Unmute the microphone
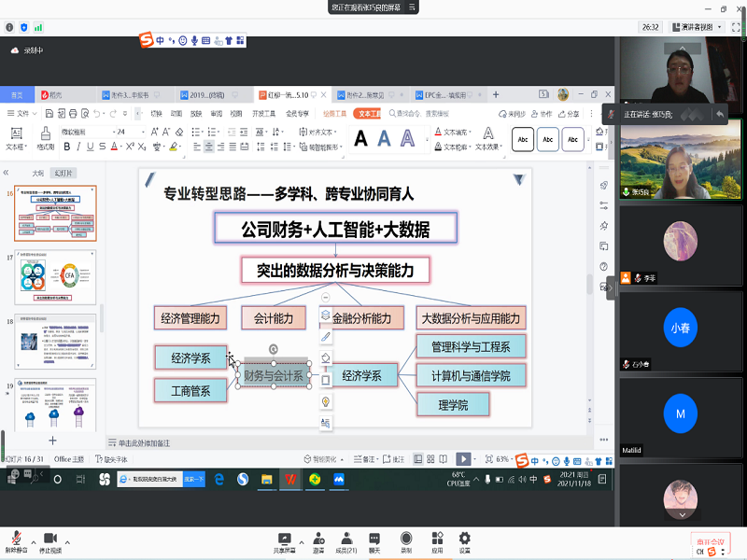This screenshot has width=747, height=560. pos(16,539)
